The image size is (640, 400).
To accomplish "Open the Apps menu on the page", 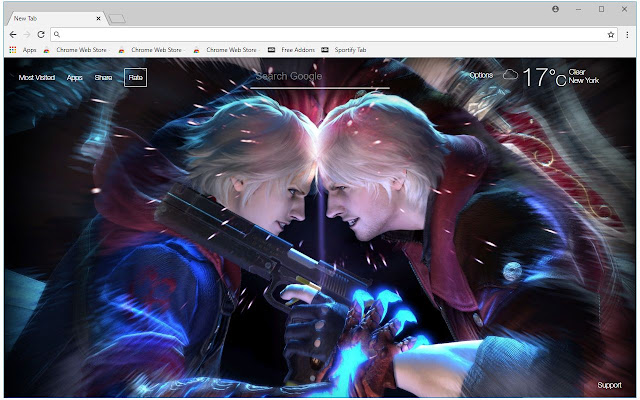I will click(x=75, y=78).
